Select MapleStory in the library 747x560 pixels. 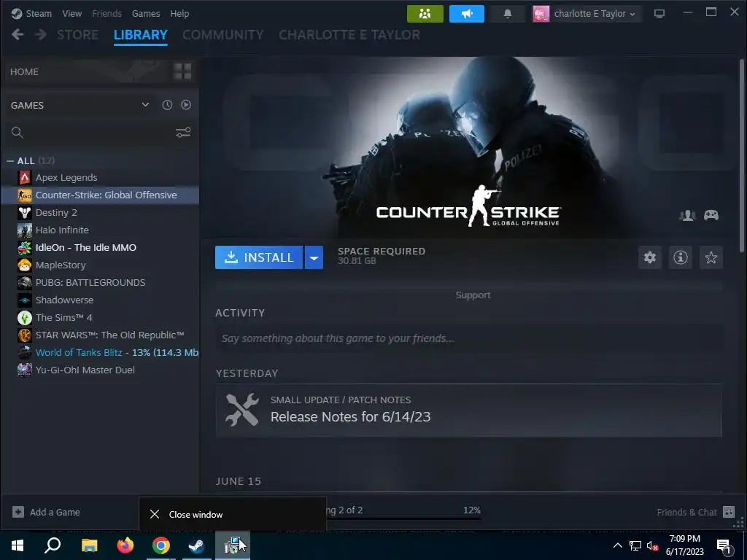coord(100,265)
